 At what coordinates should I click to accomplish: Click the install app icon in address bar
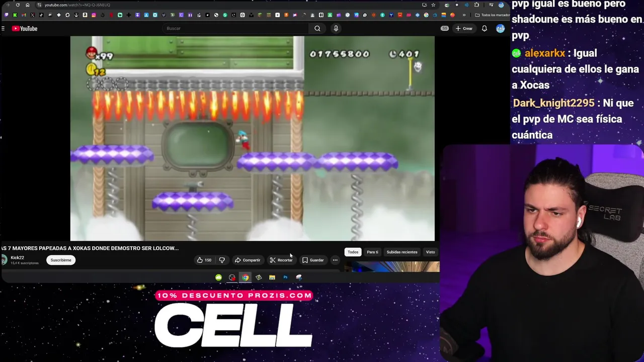coord(424,5)
